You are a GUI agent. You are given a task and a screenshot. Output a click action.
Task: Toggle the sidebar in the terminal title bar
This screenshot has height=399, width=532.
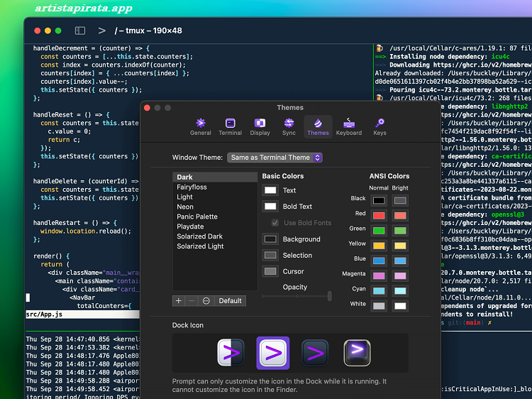click(80, 31)
